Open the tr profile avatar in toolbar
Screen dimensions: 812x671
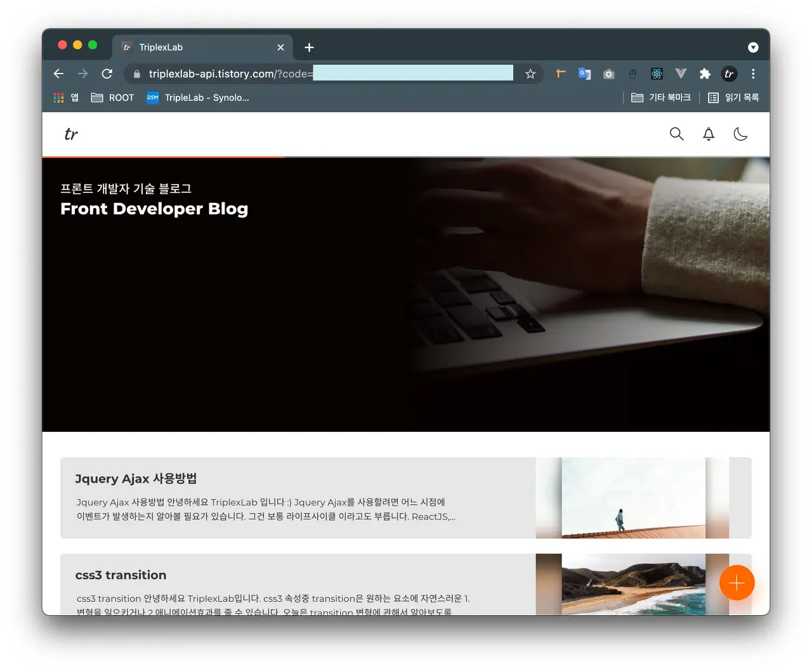729,74
